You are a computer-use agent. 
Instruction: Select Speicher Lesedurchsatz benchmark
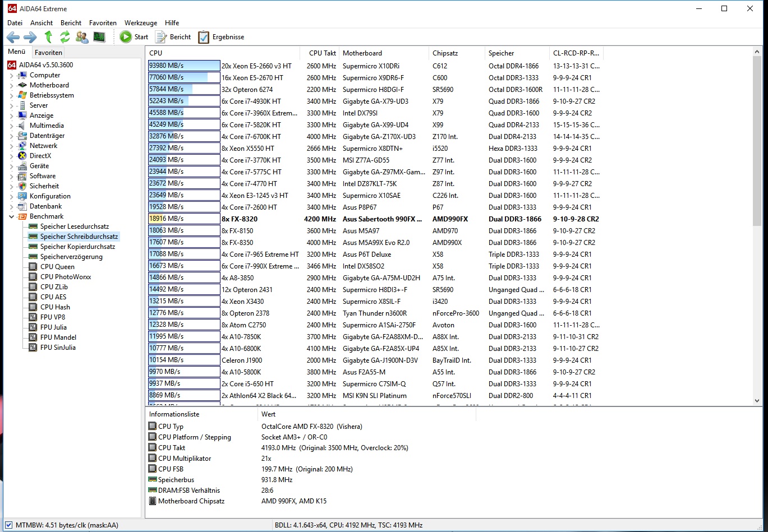coord(75,226)
